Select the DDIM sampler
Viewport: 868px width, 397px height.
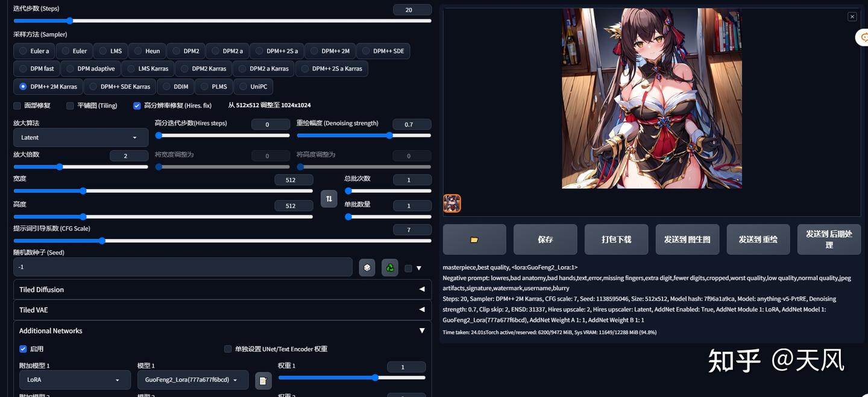pyautogui.click(x=175, y=87)
